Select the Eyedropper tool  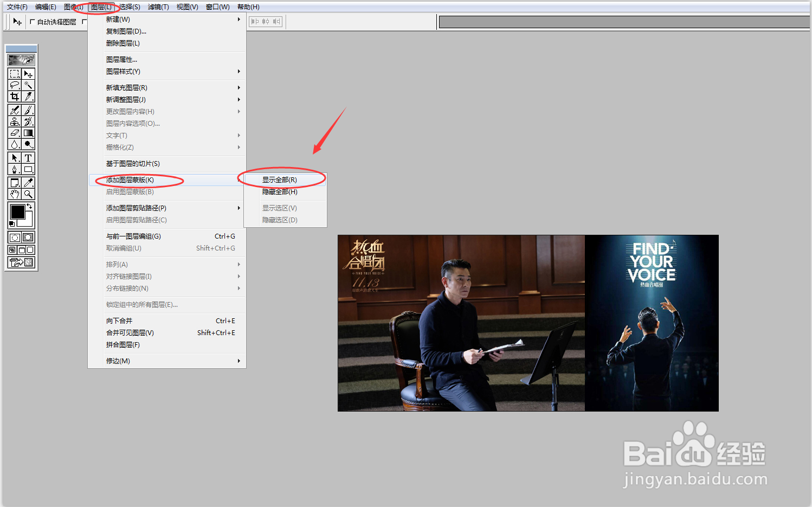pos(28,183)
